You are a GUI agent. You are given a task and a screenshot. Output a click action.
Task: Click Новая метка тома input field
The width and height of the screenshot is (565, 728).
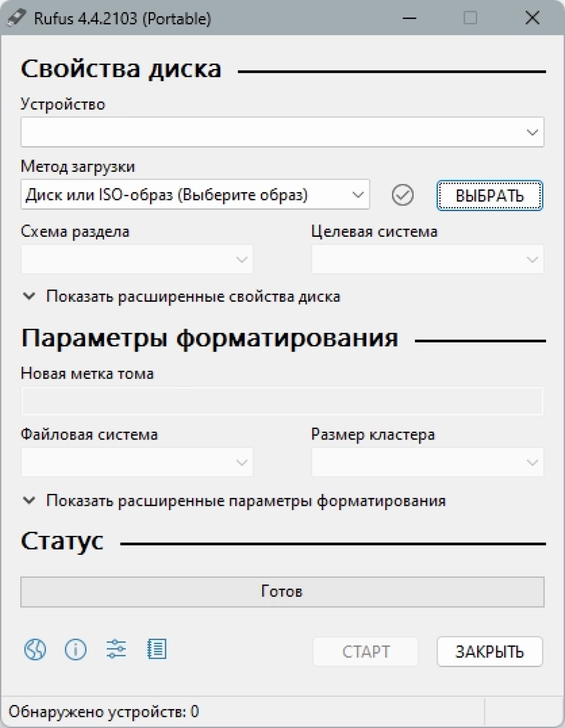coord(282,401)
